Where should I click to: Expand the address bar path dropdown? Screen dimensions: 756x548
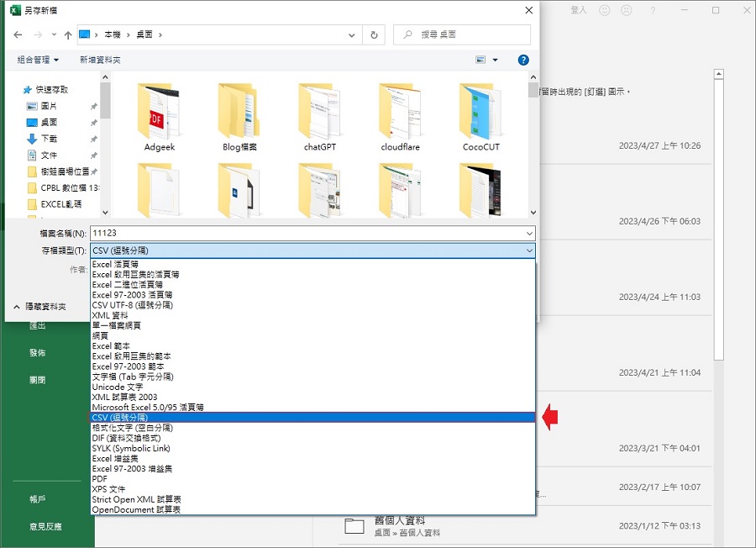352,35
